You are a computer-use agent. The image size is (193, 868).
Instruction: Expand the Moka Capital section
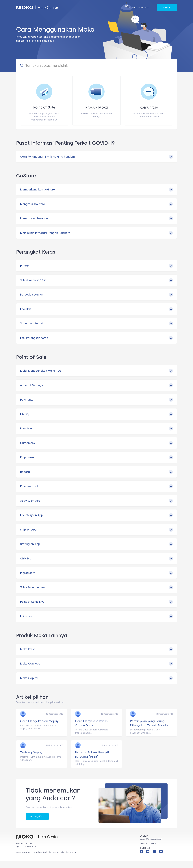tap(96, 678)
